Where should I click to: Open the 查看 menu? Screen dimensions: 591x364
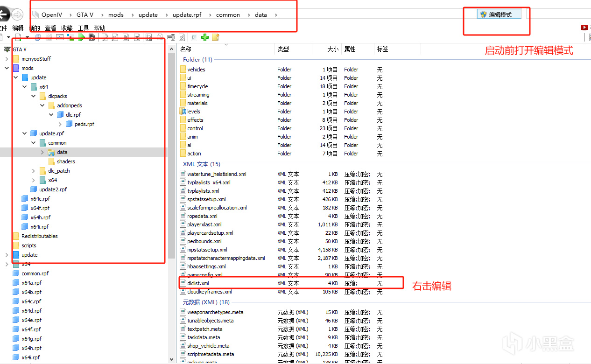click(x=50, y=28)
